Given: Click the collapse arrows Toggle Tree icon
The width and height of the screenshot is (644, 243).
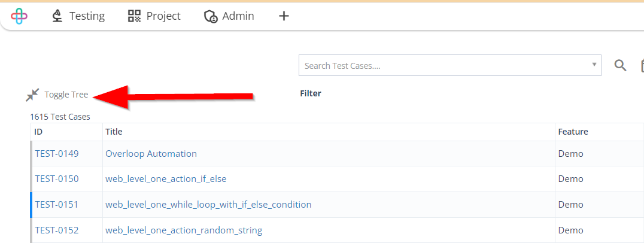Looking at the screenshot, I should 32,95.
